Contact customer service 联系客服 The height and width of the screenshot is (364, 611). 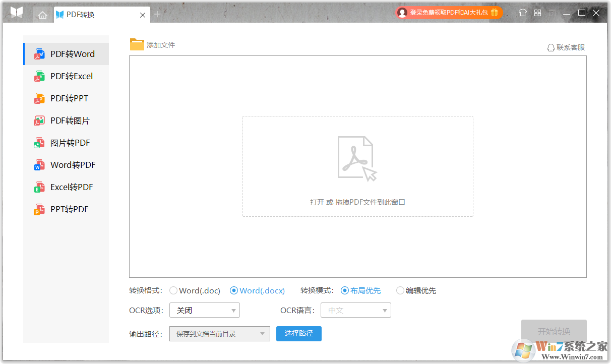click(566, 47)
